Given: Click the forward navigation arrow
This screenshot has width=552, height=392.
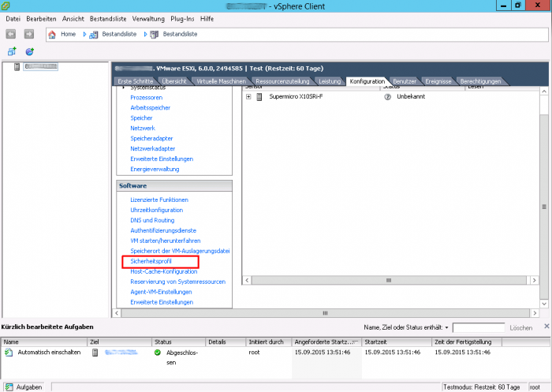Looking at the screenshot, I should [x=29, y=34].
